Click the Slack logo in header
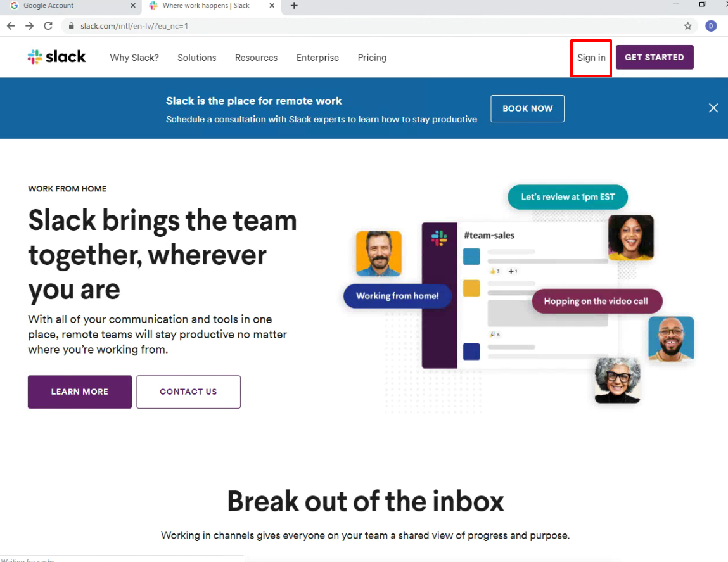The image size is (728, 562). [x=57, y=57]
